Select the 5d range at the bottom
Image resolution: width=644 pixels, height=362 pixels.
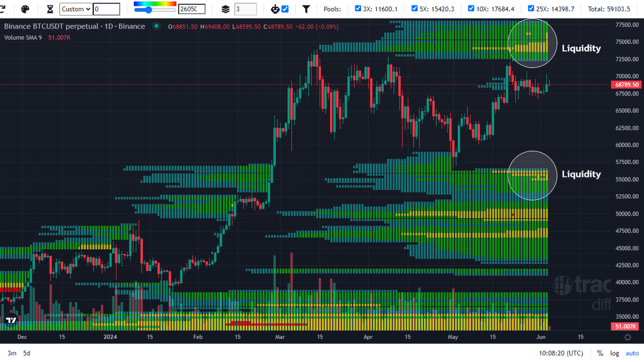click(27, 353)
